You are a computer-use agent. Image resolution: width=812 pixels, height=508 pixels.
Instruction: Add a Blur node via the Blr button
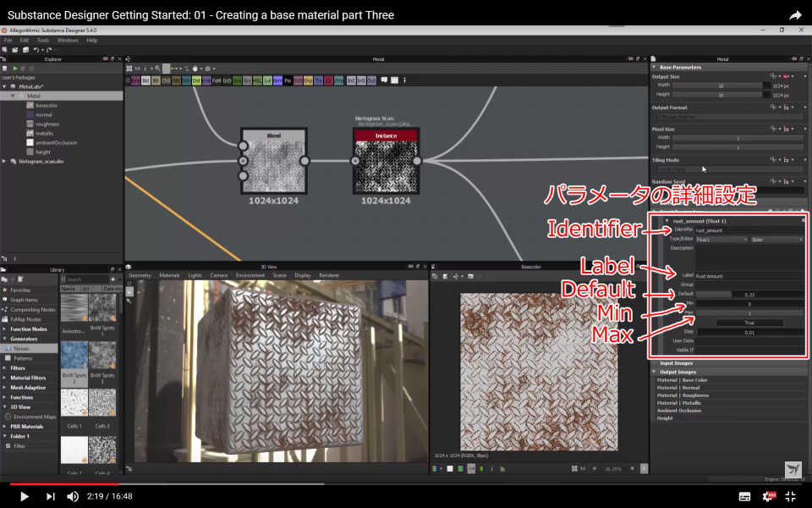tap(156, 81)
